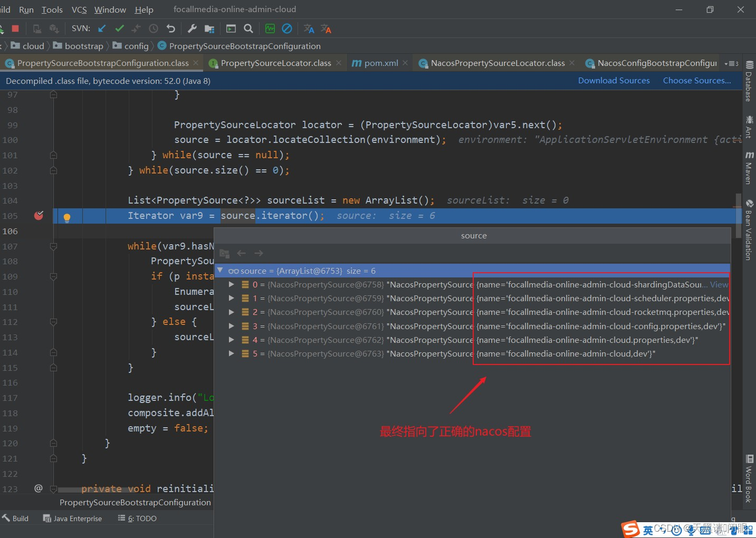
Task: Click the search everywhere magnifier
Action: pos(248,28)
